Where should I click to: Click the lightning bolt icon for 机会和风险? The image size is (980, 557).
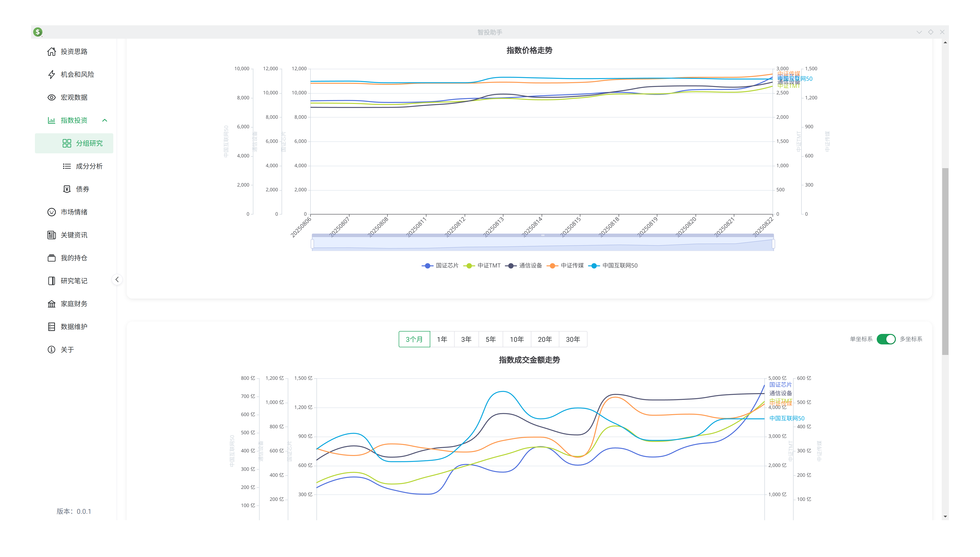(x=51, y=75)
